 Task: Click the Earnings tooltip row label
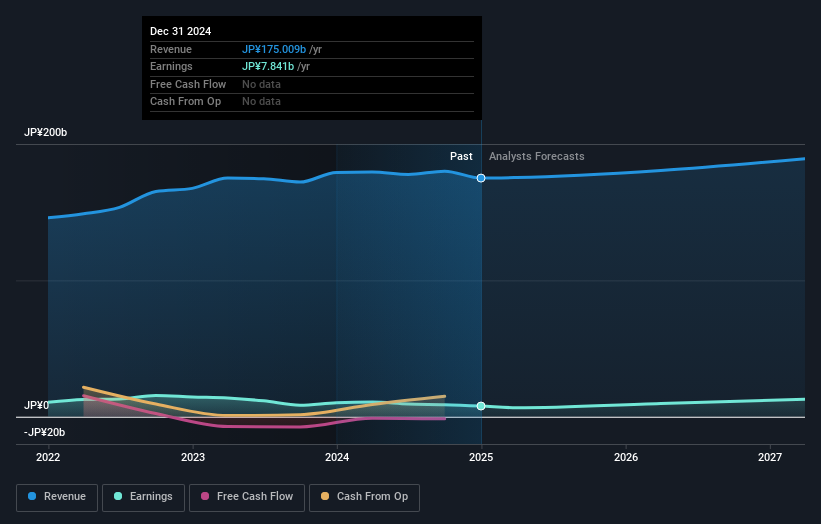pyautogui.click(x=171, y=66)
